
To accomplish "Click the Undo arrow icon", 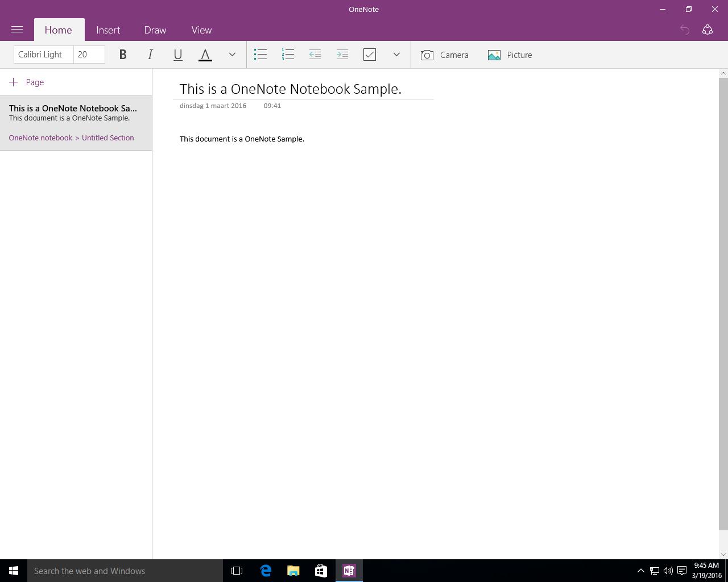I will [x=685, y=30].
